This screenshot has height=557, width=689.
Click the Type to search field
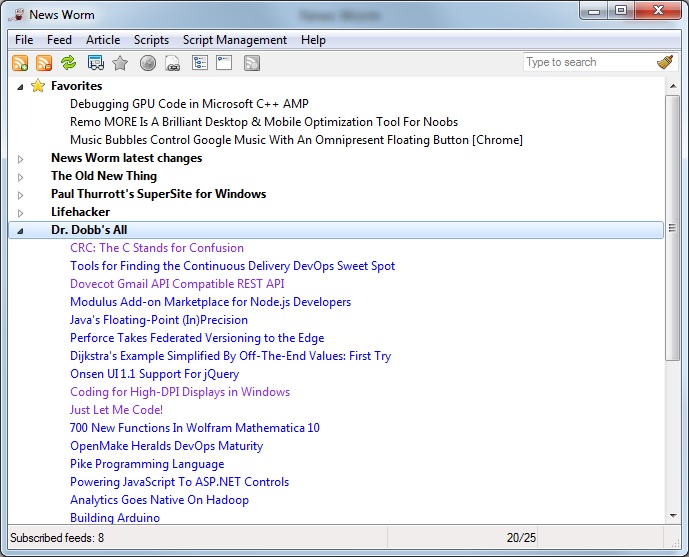point(587,62)
